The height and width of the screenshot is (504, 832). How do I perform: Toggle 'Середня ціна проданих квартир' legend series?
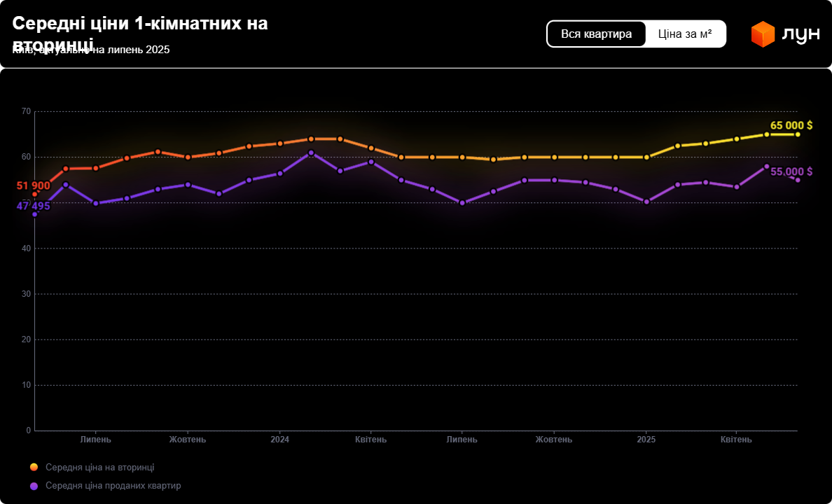point(113,486)
